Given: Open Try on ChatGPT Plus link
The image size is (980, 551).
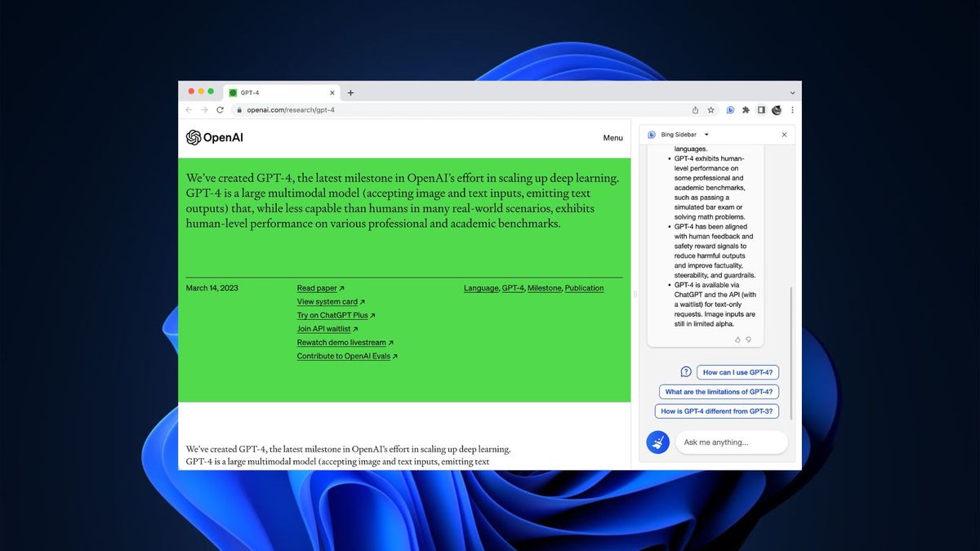Looking at the screenshot, I should point(336,315).
